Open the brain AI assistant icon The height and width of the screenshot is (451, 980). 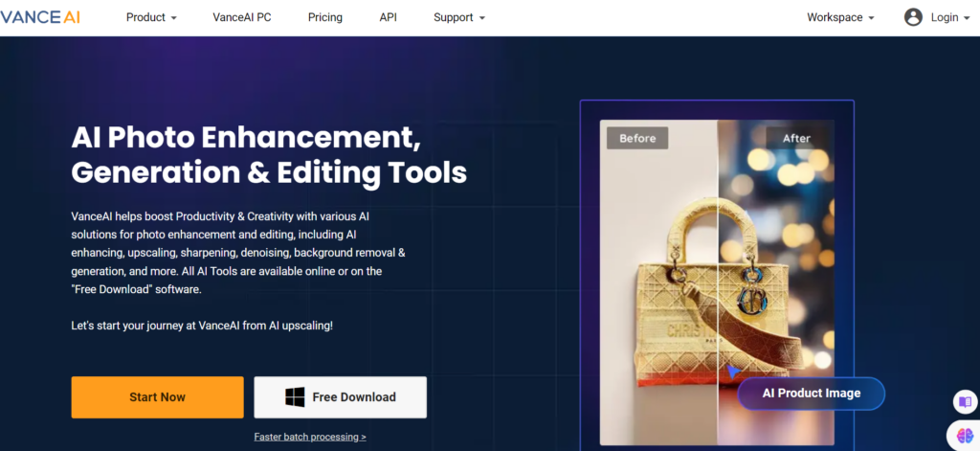click(x=965, y=436)
